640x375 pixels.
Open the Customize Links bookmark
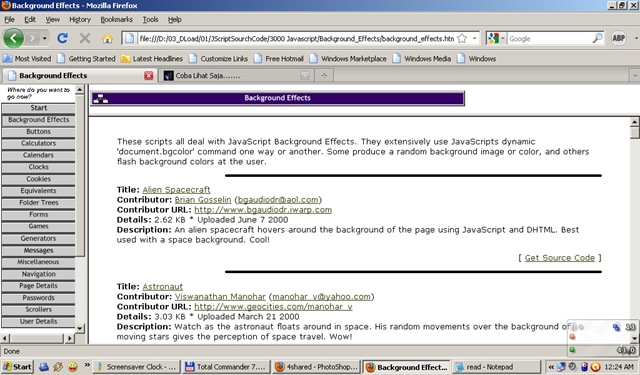(218, 59)
